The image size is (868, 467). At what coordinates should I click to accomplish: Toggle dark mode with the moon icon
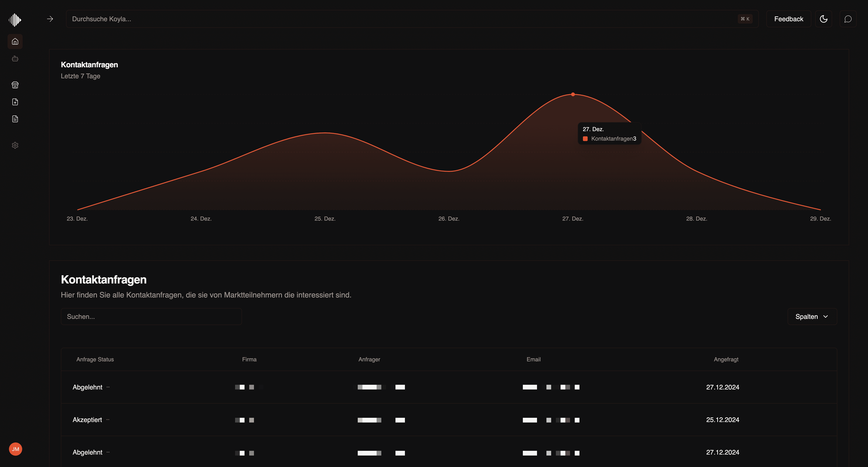[823, 19]
